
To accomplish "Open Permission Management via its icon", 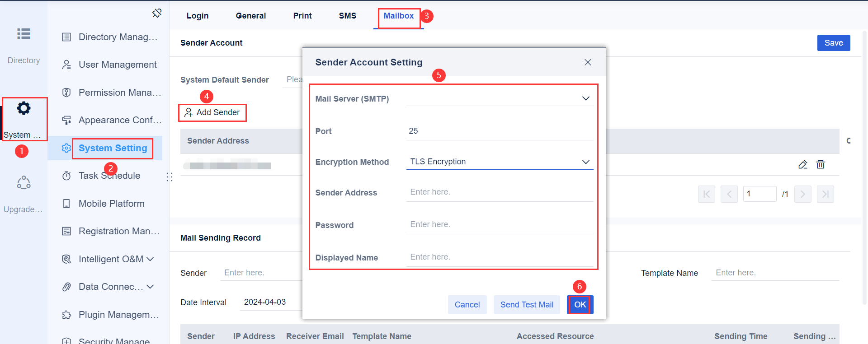I will coord(67,92).
